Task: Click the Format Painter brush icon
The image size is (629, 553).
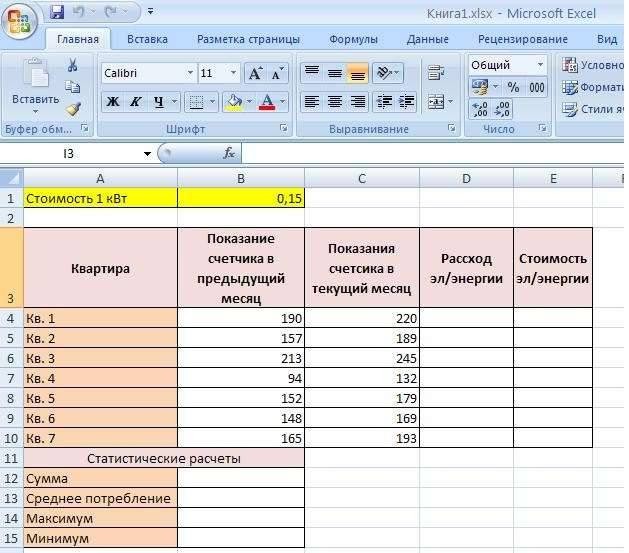Action: point(72,107)
